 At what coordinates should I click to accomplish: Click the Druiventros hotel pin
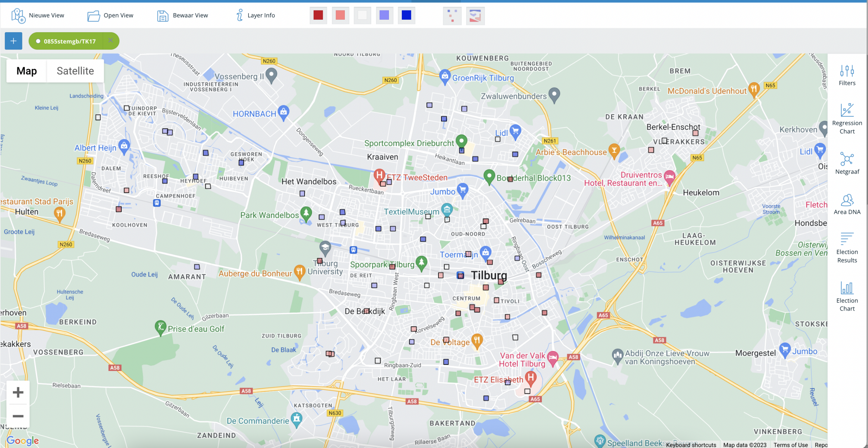tap(669, 178)
